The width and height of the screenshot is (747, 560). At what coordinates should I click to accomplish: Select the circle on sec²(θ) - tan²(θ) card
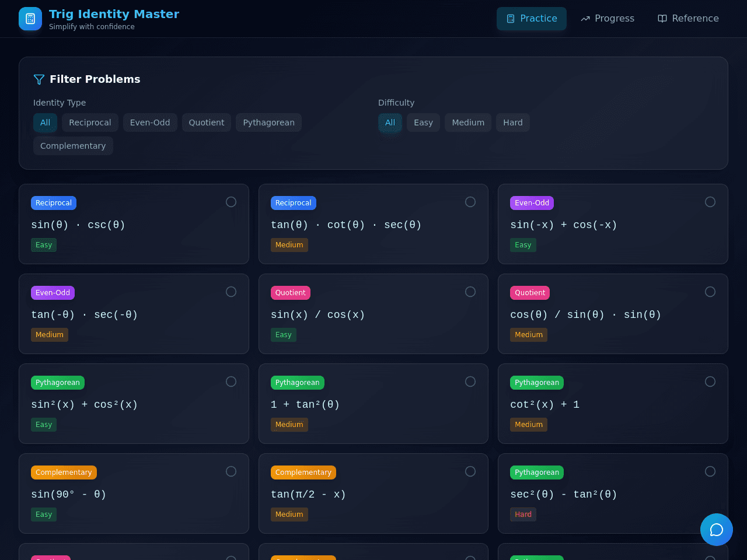pos(710,471)
